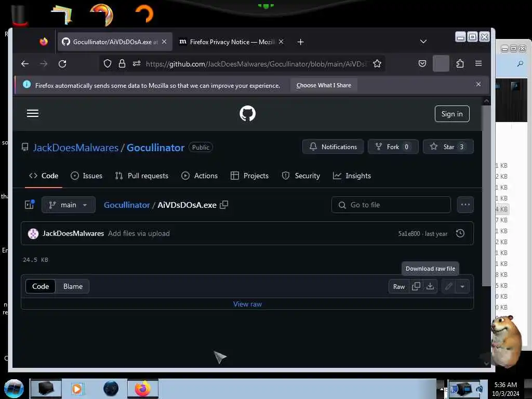Fork the repository
532x399 pixels.
[x=393, y=147]
